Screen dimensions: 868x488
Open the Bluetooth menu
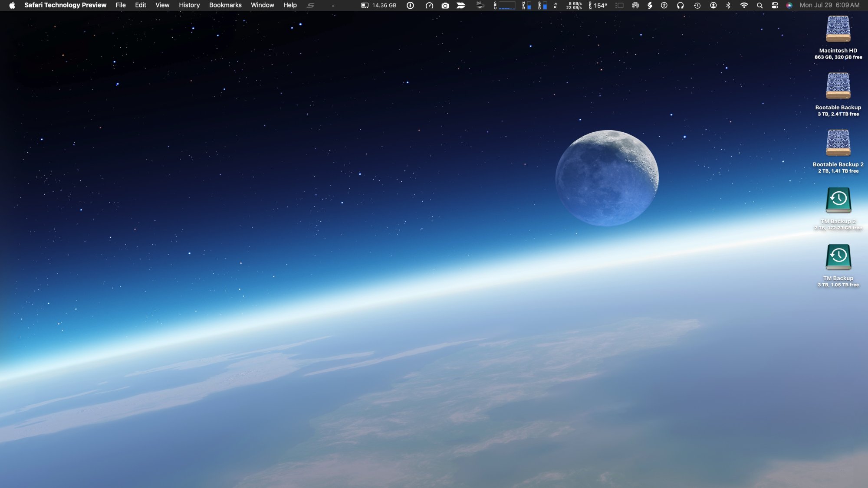tap(728, 6)
